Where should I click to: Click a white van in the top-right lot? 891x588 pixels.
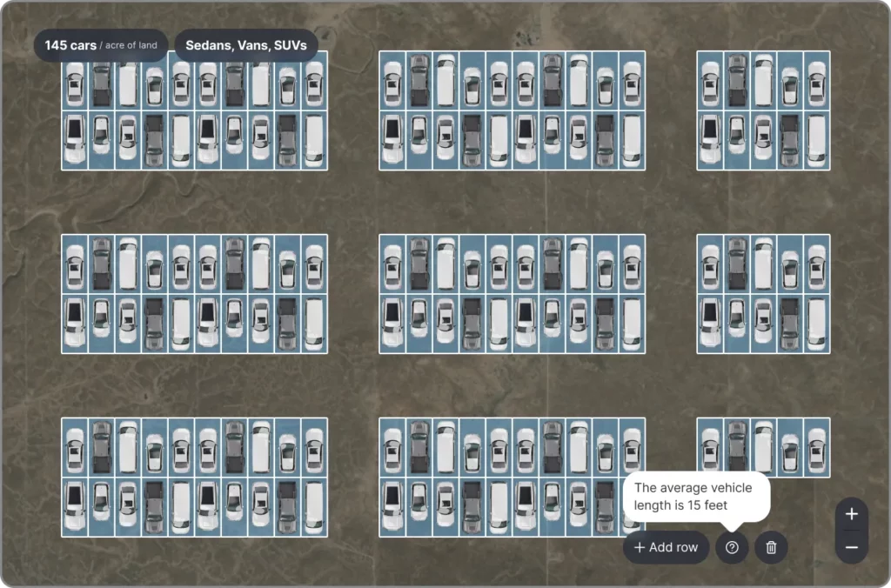tap(763, 80)
